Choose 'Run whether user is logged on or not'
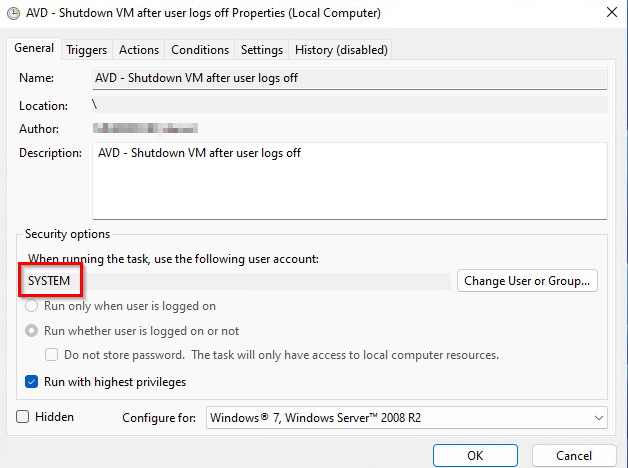The height and width of the screenshot is (468, 628). [33, 331]
